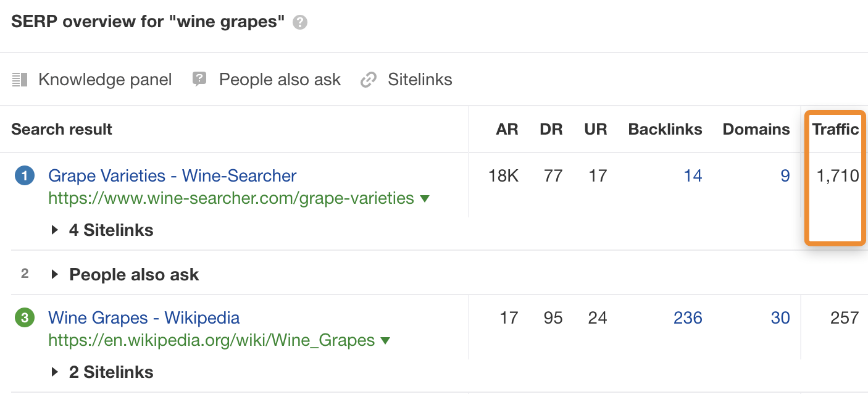The height and width of the screenshot is (394, 868).
Task: Sort results by the DR column
Action: point(551,129)
